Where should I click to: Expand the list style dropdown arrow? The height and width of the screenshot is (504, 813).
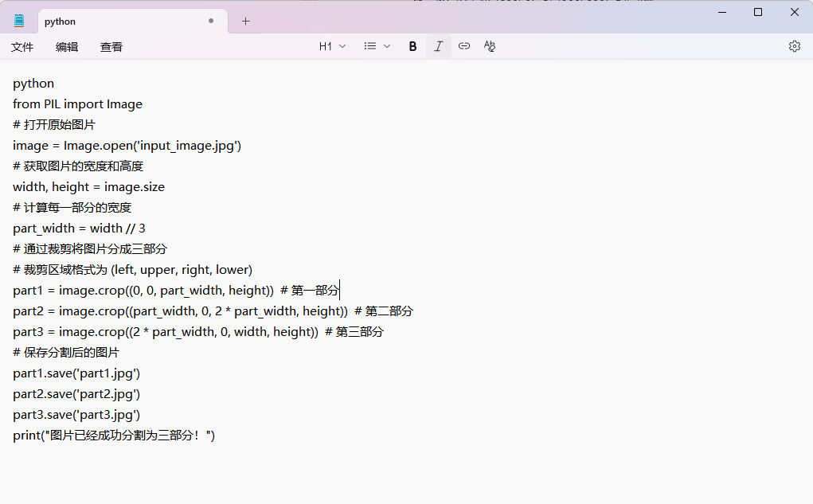pos(387,46)
